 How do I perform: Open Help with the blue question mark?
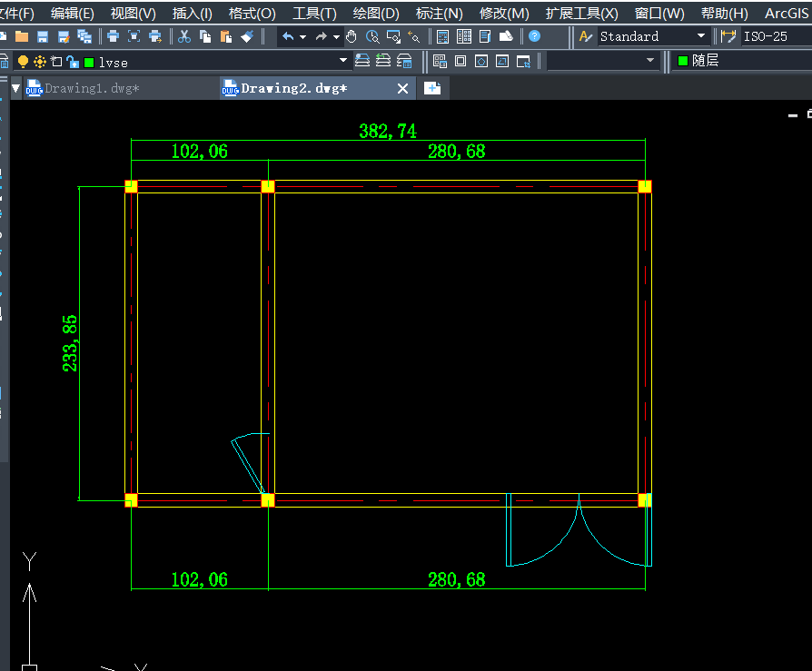(534, 36)
